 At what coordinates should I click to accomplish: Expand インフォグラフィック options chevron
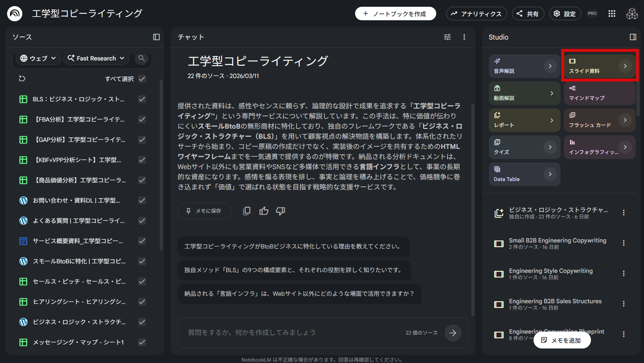pyautogui.click(x=625, y=147)
